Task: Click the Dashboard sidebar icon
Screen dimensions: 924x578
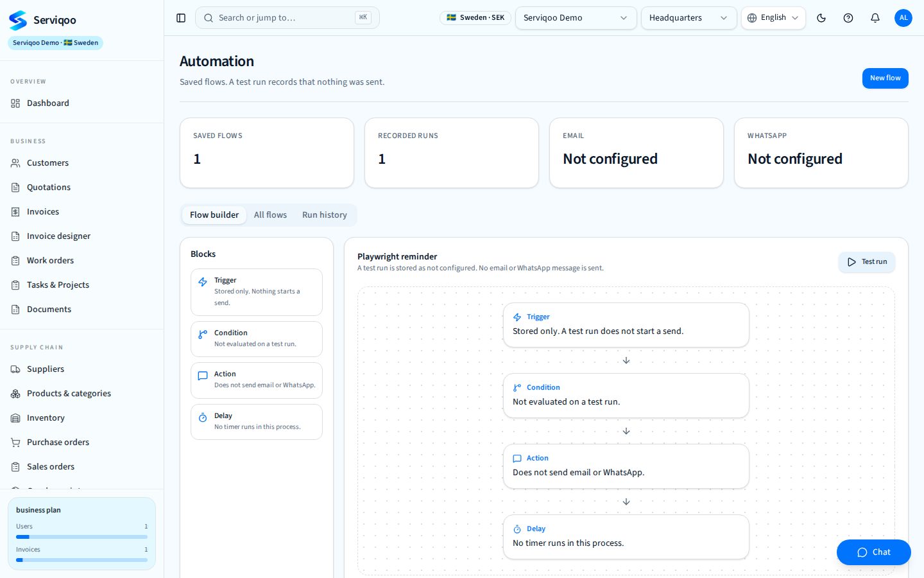Action: pyautogui.click(x=15, y=103)
